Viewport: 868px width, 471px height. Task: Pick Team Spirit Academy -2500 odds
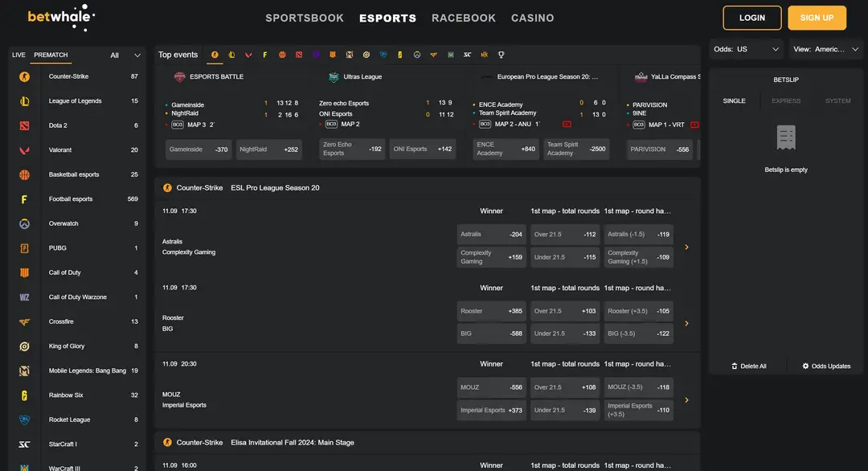click(x=576, y=149)
